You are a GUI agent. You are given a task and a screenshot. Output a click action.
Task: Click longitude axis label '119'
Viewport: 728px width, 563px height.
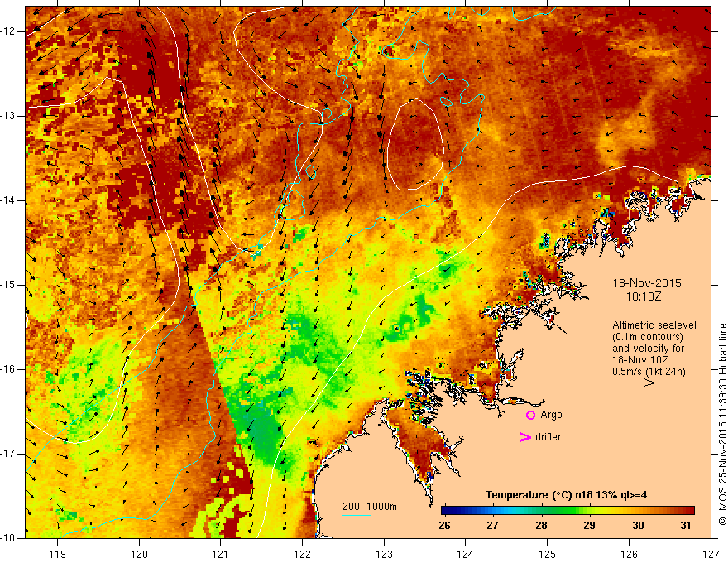[58, 554]
